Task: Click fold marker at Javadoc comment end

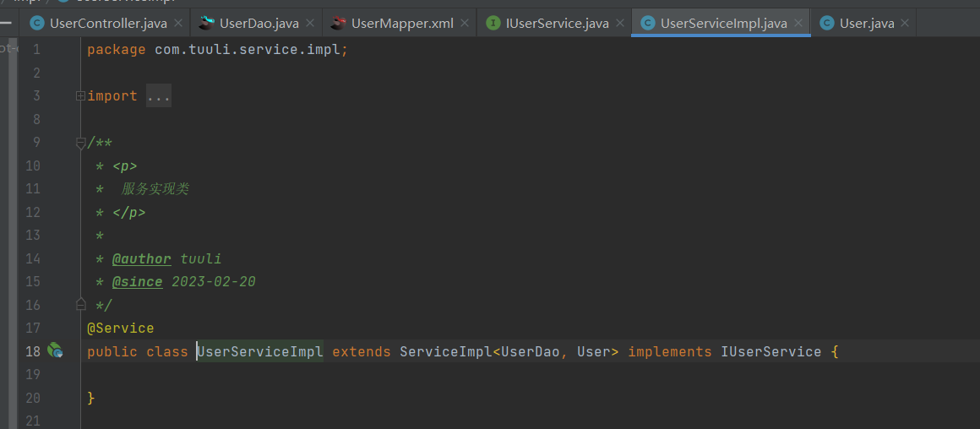Action: (80, 304)
